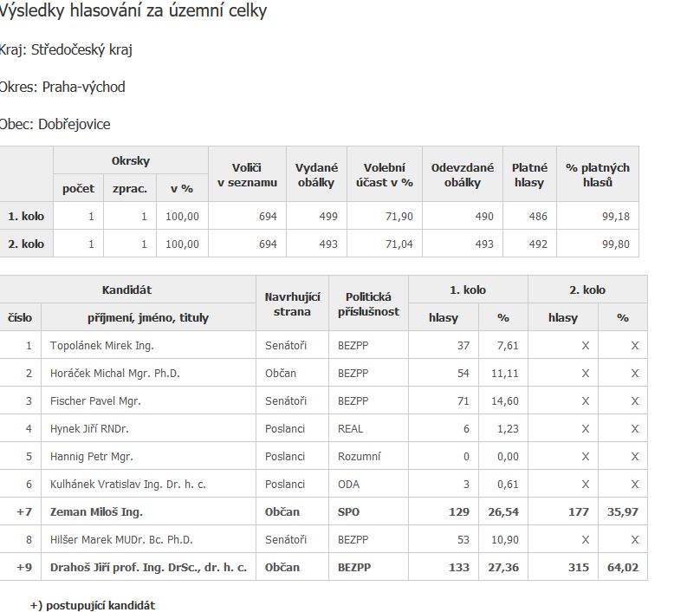Click candidate Zeman Miloš Ing.
The height and width of the screenshot is (612, 700).
(96, 512)
